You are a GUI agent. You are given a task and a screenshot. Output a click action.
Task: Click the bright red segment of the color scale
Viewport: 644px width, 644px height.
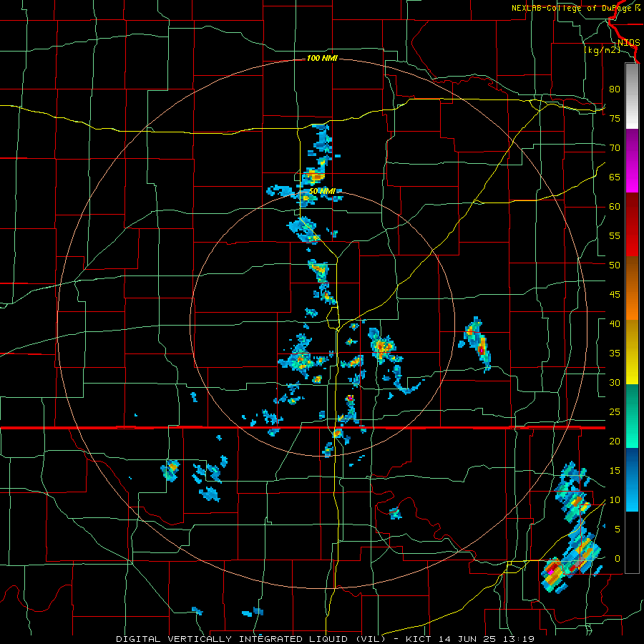pyautogui.click(x=632, y=224)
